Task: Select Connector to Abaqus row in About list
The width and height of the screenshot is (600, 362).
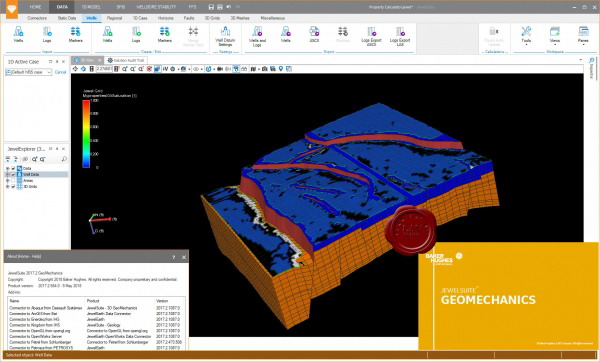Action: (96, 308)
